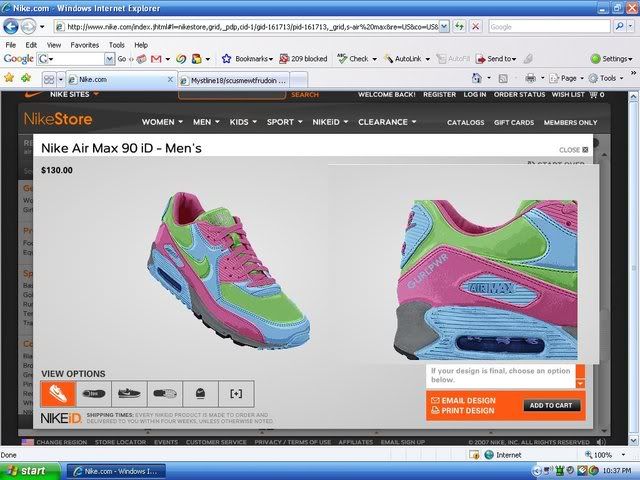Open the NIKEiD dropdown menu
The width and height of the screenshot is (640, 480).
click(x=330, y=122)
